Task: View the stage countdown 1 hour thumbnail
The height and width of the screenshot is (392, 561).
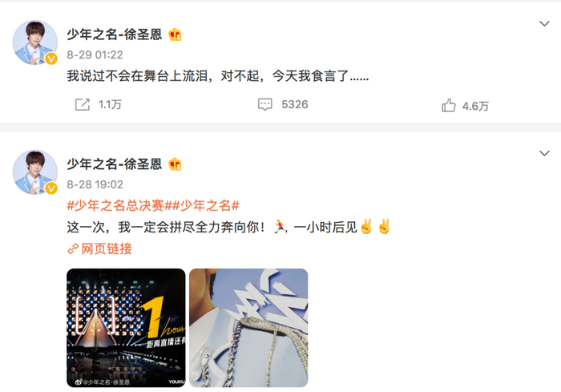Action: [126, 328]
